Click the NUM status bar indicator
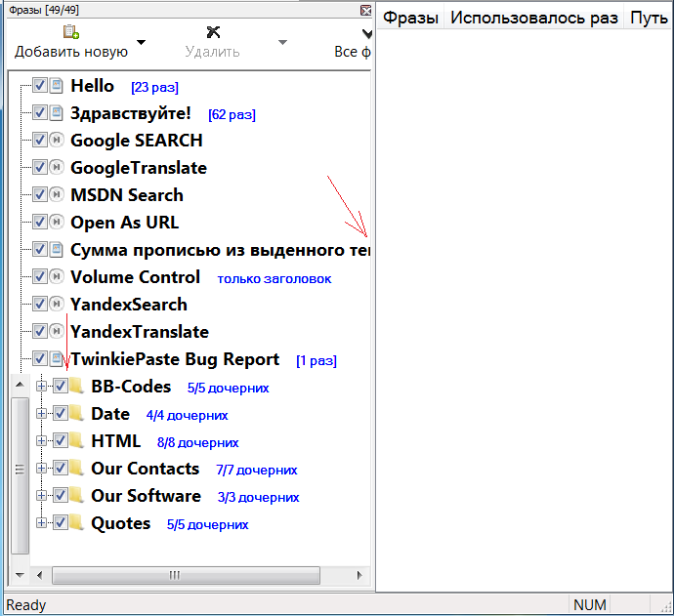Image resolution: width=675 pixels, height=616 pixels. 589,605
